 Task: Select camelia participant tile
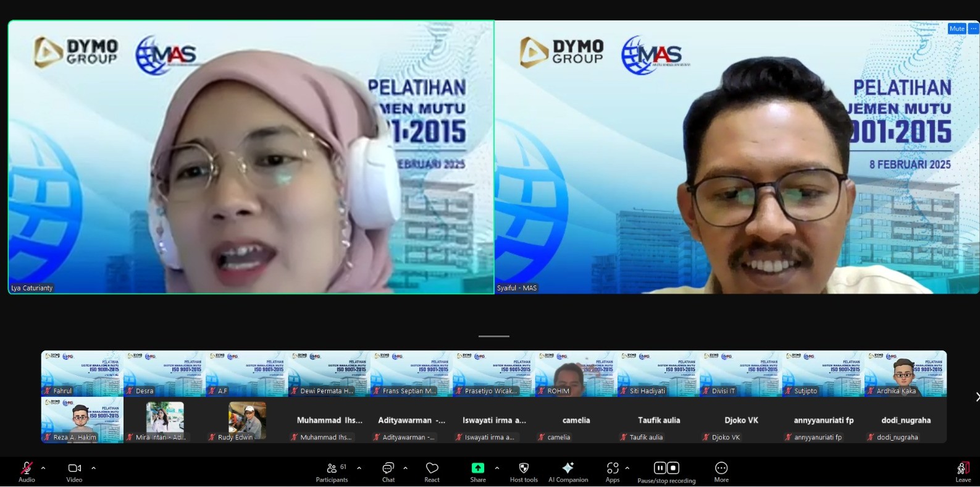point(576,420)
